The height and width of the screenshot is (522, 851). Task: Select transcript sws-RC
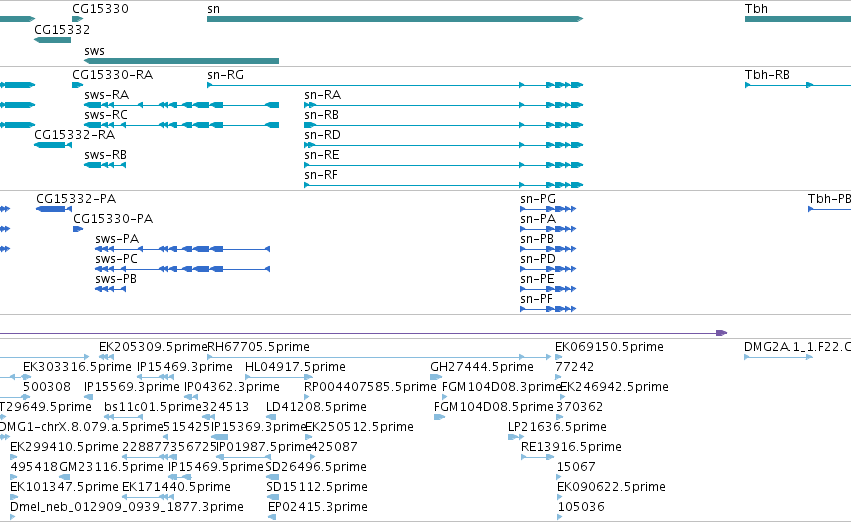[x=181, y=125]
